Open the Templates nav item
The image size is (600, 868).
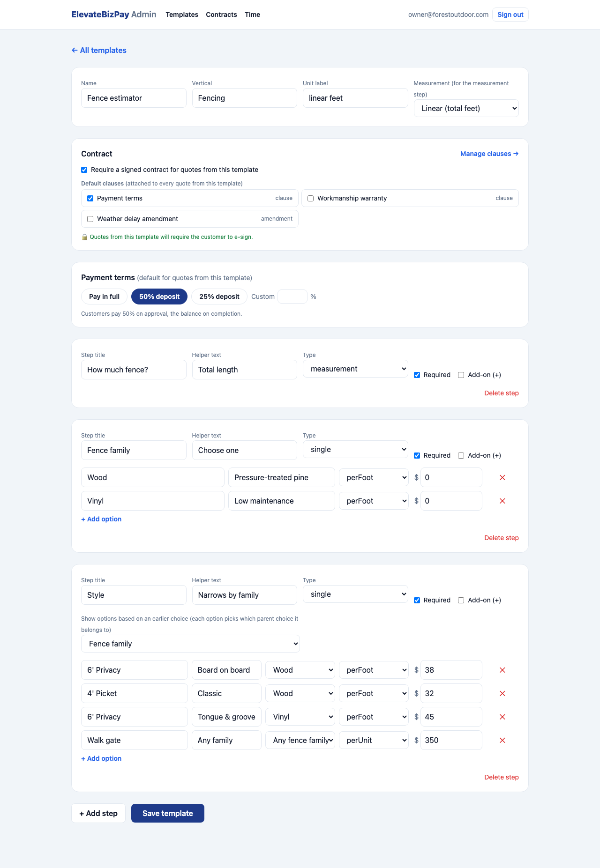pyautogui.click(x=182, y=15)
